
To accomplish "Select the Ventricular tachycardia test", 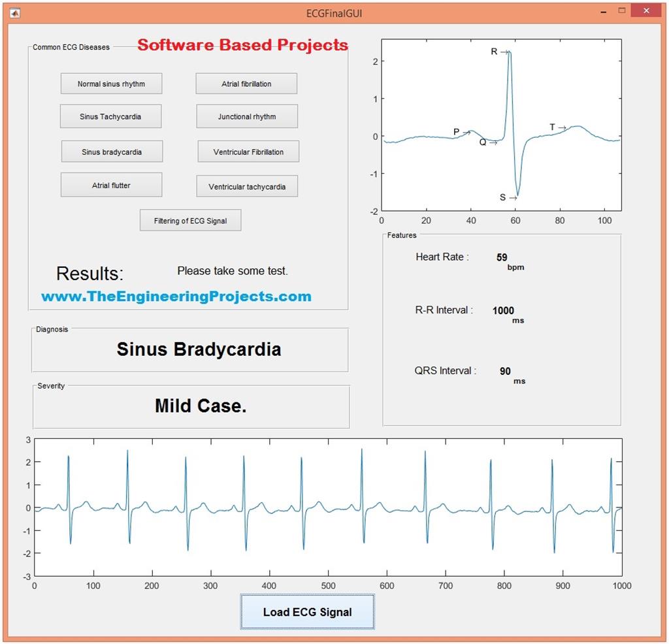I will coord(247,186).
